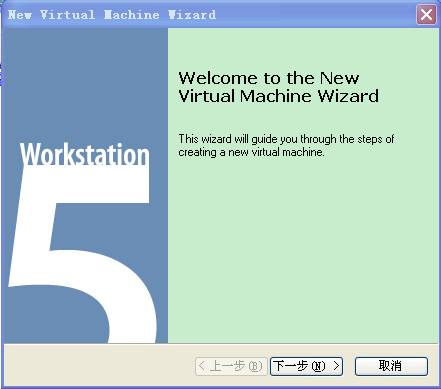Click the 下一步(N) next button
Image resolution: width=441 pixels, height=389 pixels.
(x=306, y=366)
